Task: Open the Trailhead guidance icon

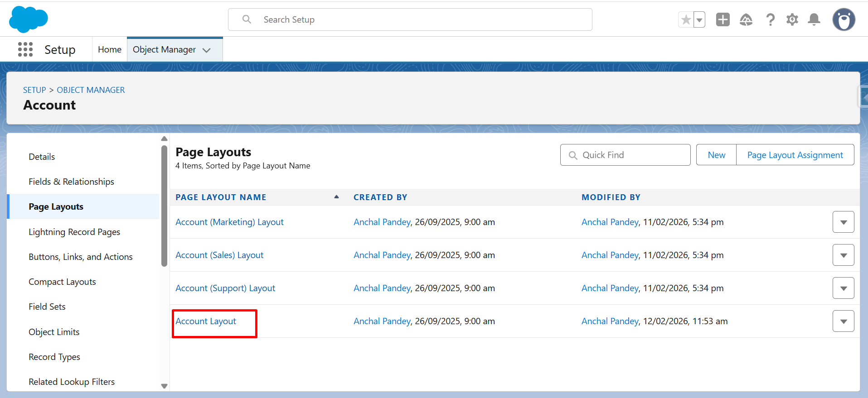Action: click(746, 20)
